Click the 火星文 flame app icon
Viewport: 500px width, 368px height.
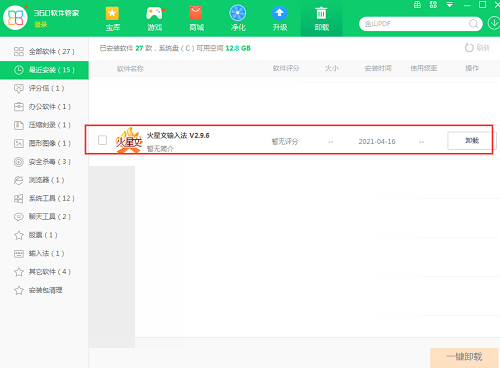pyautogui.click(x=129, y=140)
